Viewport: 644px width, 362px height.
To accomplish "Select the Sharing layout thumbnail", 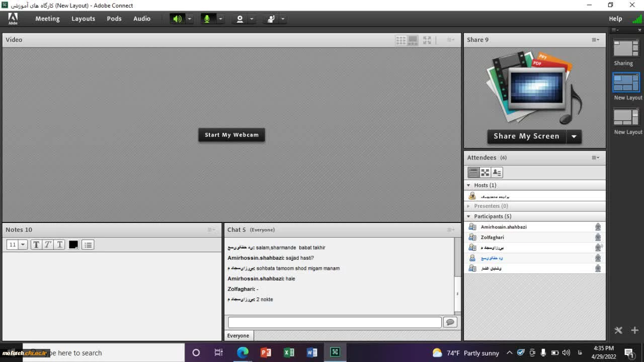I will coord(625,48).
